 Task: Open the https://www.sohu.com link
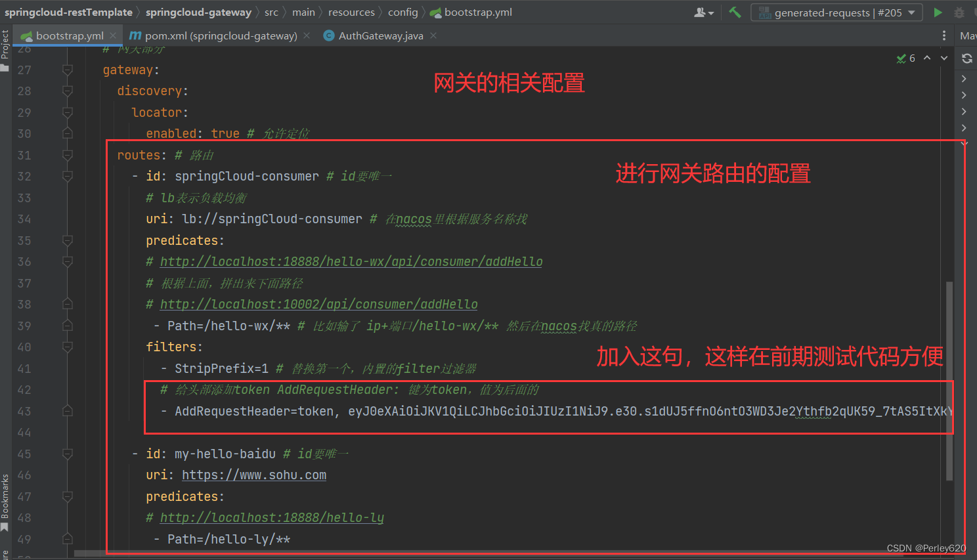[x=254, y=475]
